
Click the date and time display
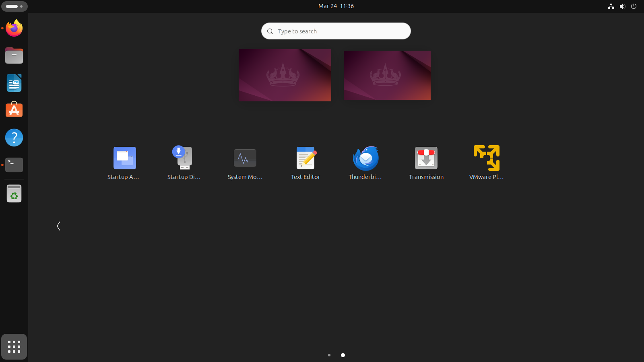pos(336,6)
